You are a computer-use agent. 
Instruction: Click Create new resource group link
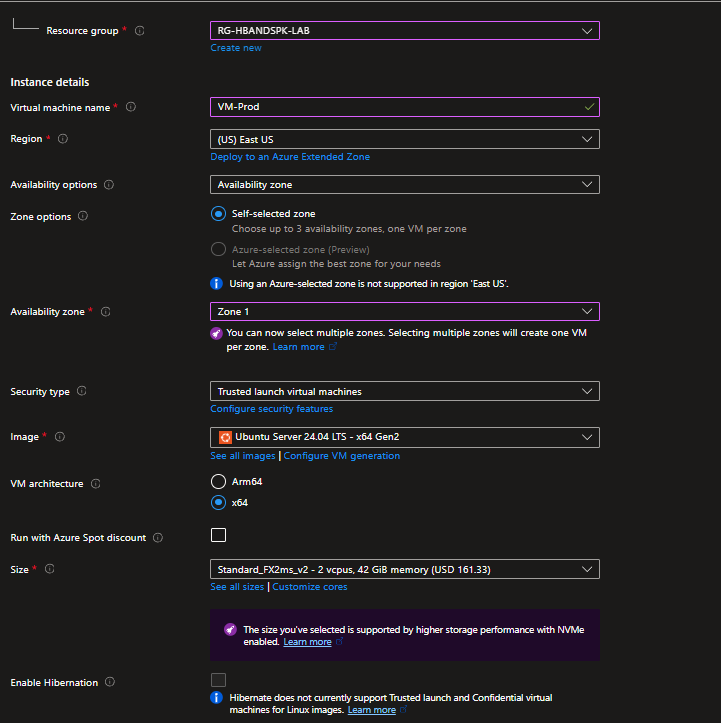[236, 48]
